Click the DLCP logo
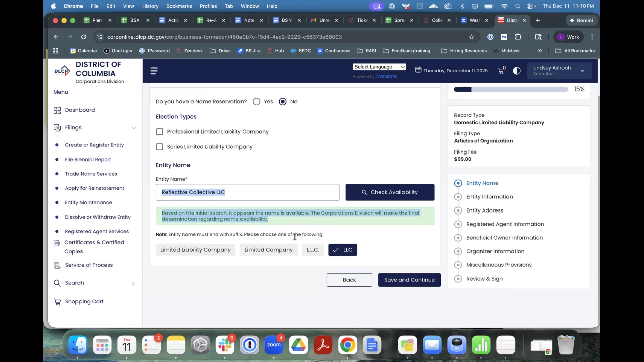The height and width of the screenshot is (362, 644). click(x=62, y=71)
